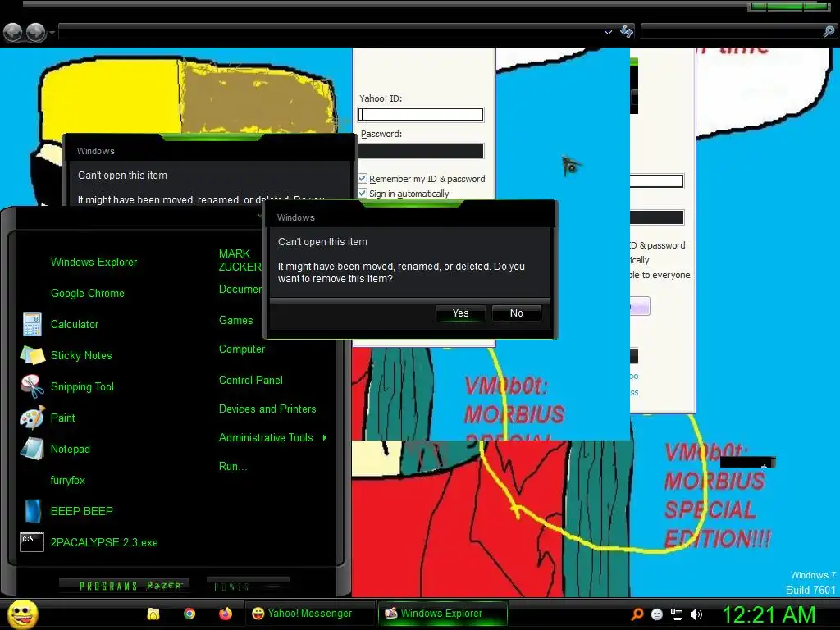Image resolution: width=840 pixels, height=630 pixels.
Task: Go back using the Explorer back arrow
Action: tap(13, 33)
